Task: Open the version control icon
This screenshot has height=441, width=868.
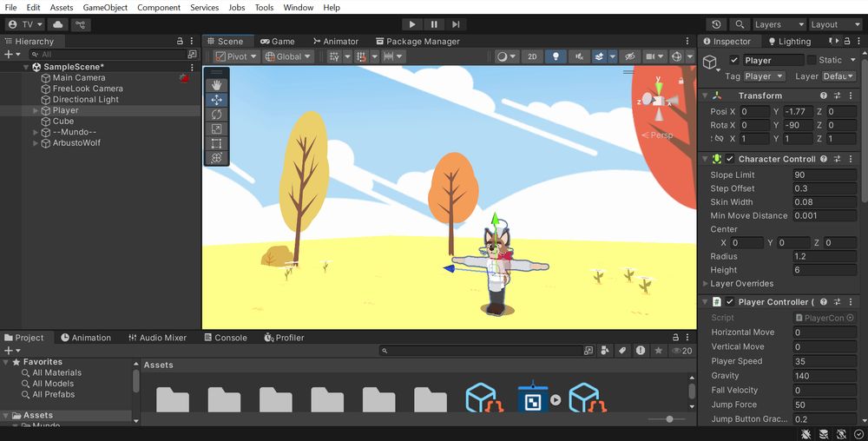Action: pyautogui.click(x=80, y=24)
